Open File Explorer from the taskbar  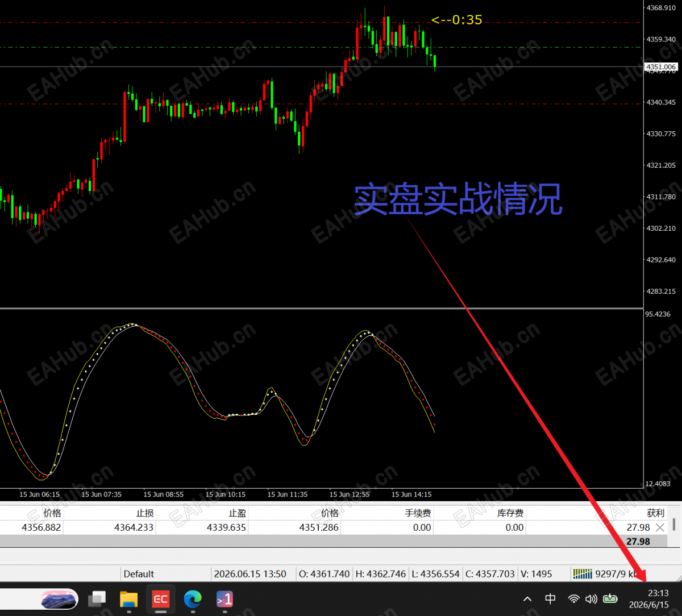[129, 598]
